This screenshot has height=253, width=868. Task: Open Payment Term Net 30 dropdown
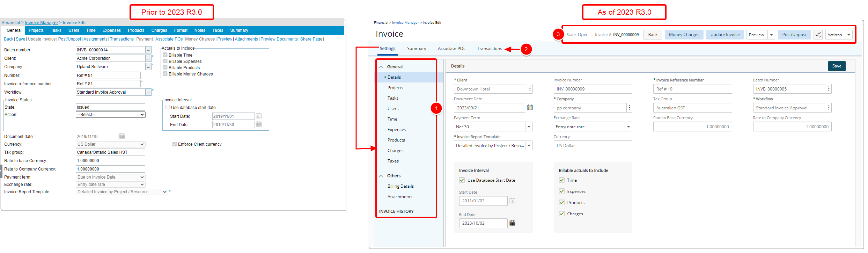[x=529, y=127]
